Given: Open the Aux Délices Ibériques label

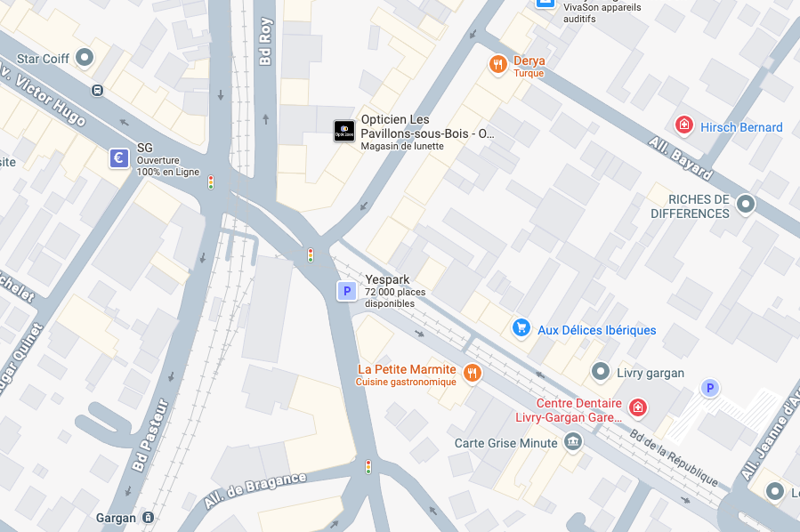Looking at the screenshot, I should click(597, 330).
